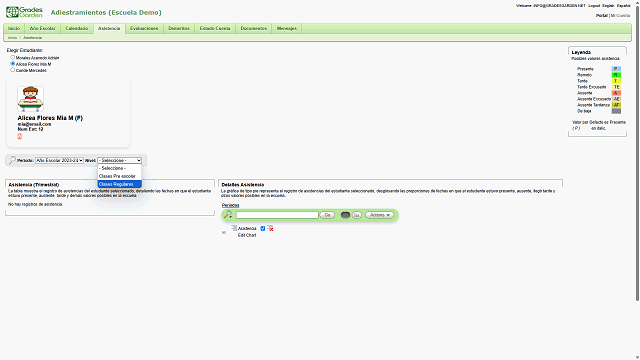Click the green Remoto R swatch
This screenshot has height=360, width=640.
(616, 75)
